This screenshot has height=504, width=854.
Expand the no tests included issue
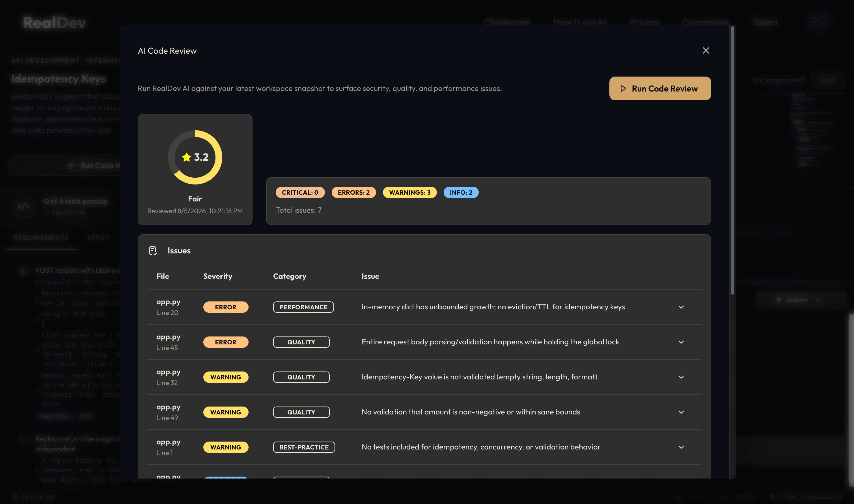(681, 447)
